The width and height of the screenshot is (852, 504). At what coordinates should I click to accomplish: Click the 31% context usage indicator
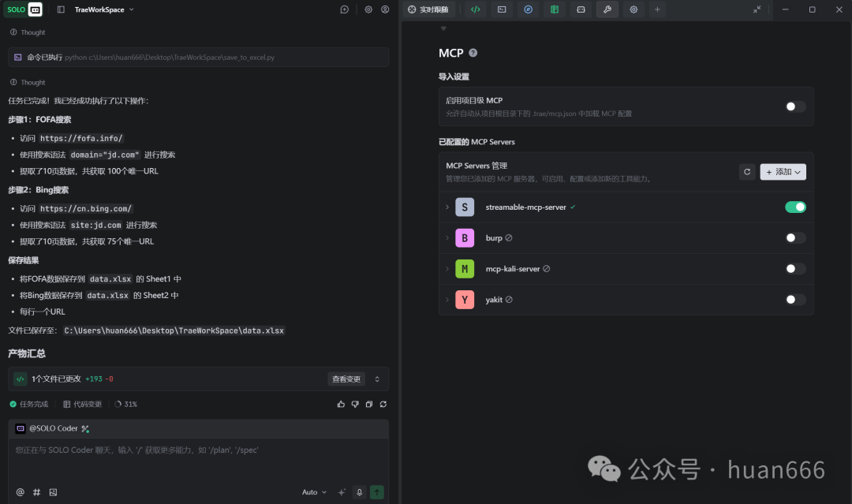click(x=126, y=404)
